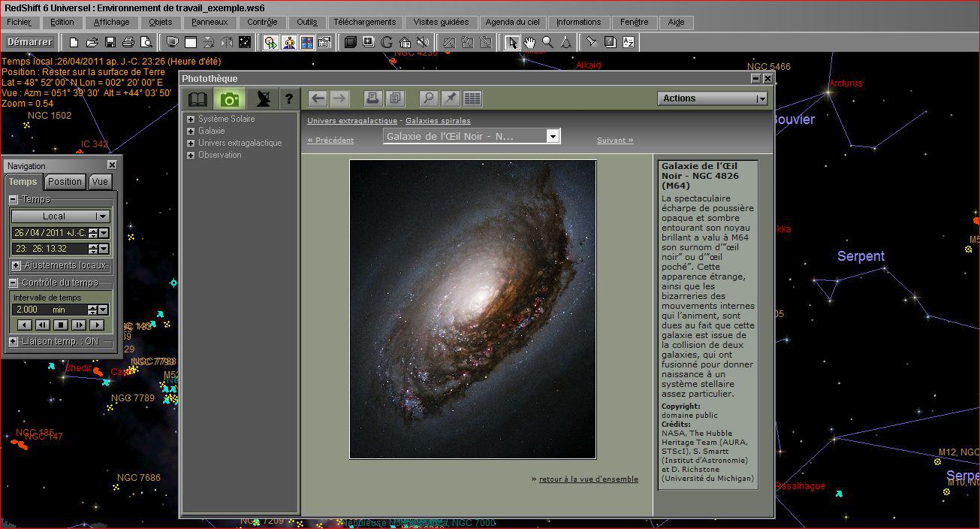Follow the Univers extragalactique breadcrumb link
This screenshot has height=529, width=980.
coord(352,121)
